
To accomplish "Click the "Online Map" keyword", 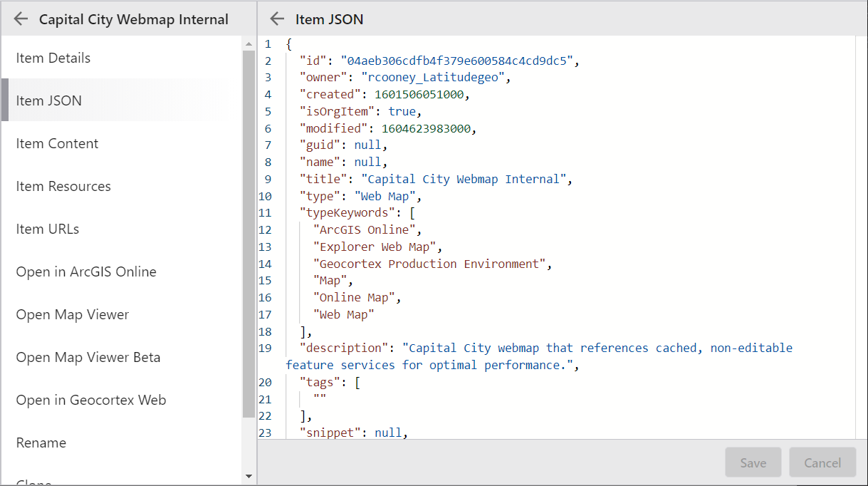I will [354, 297].
